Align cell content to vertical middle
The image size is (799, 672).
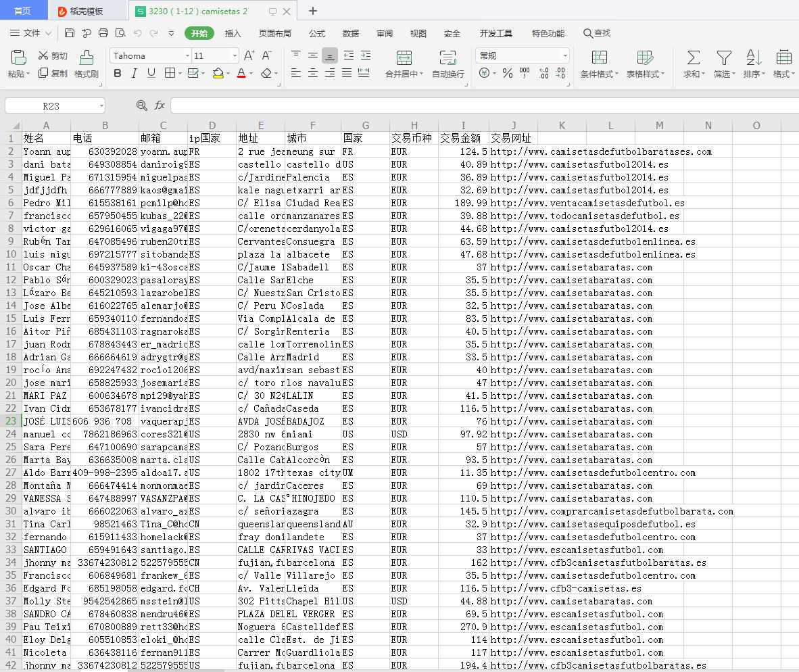pos(313,55)
